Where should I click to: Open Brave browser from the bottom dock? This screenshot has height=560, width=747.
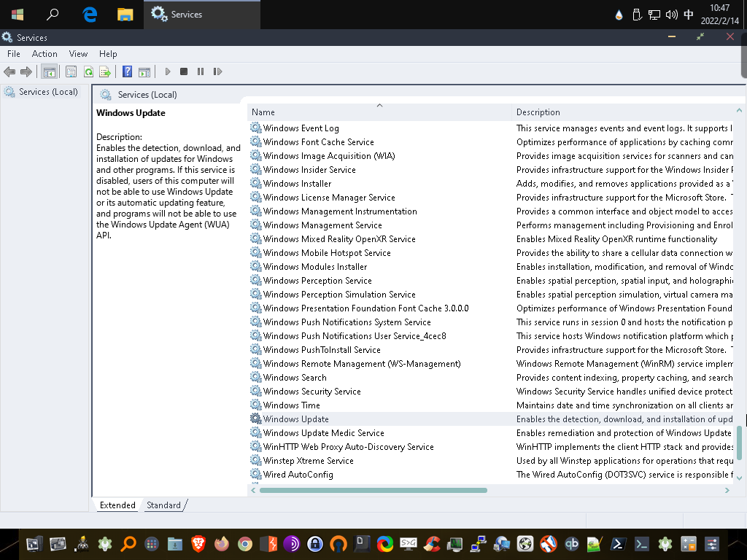pos(198,543)
